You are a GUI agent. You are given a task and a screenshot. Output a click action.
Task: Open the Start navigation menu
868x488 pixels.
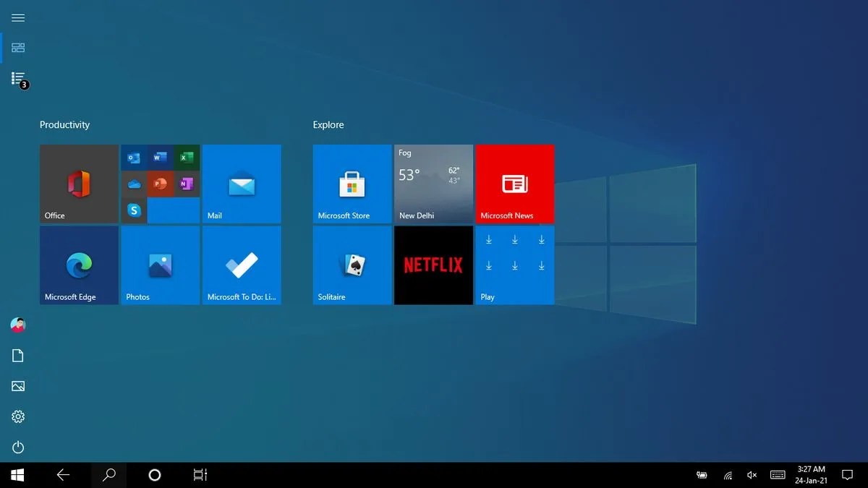pyautogui.click(x=17, y=17)
